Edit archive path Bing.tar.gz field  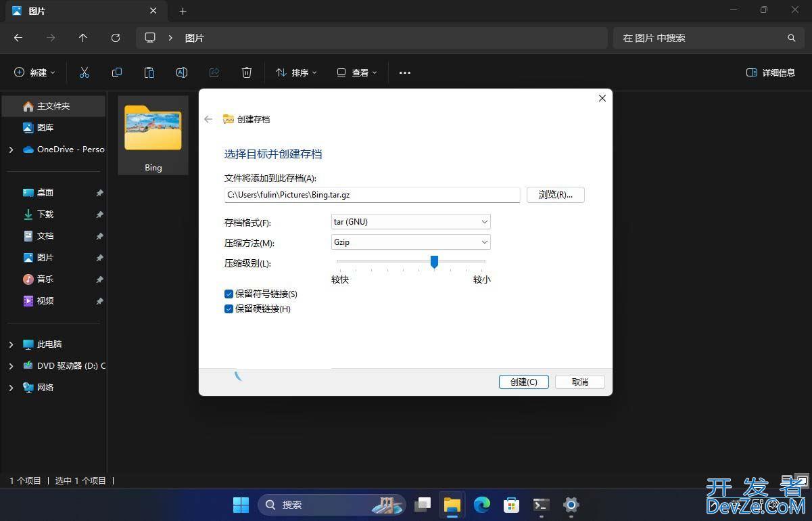372,195
